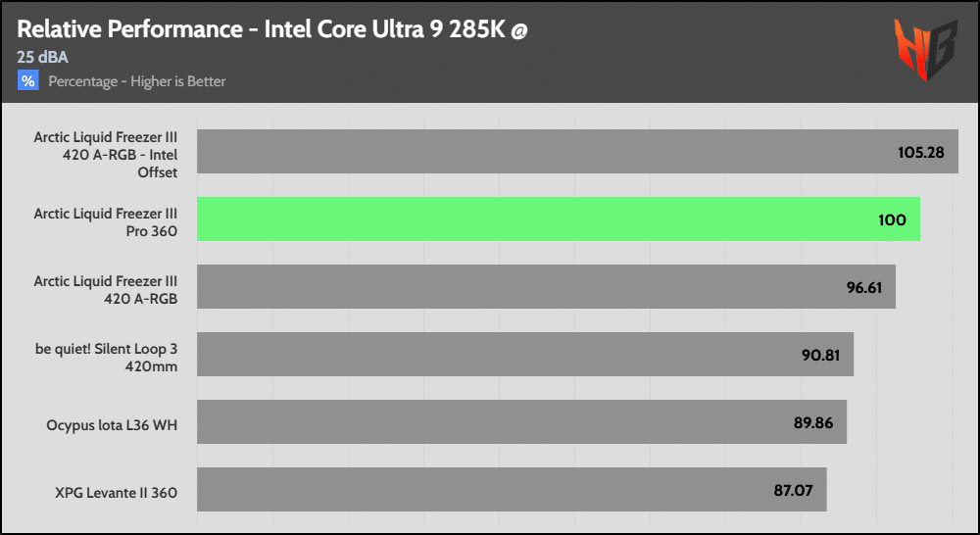Image resolution: width=980 pixels, height=535 pixels.
Task: Click the 90.81 value label
Action: (820, 355)
